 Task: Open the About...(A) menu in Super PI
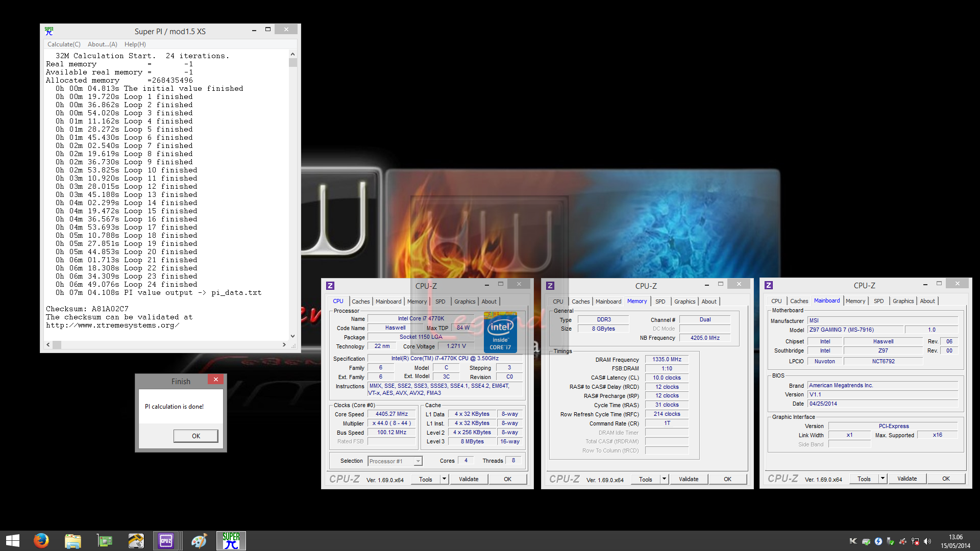point(102,44)
